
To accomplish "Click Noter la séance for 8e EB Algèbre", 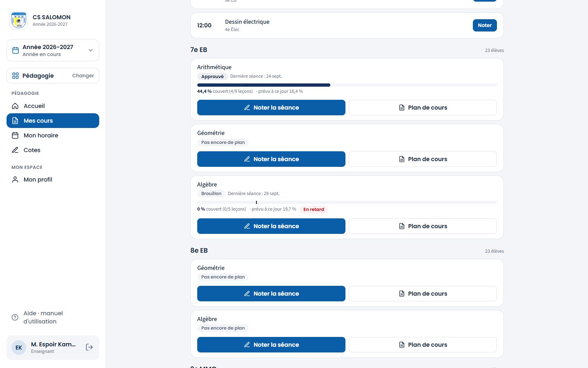I will tap(271, 345).
